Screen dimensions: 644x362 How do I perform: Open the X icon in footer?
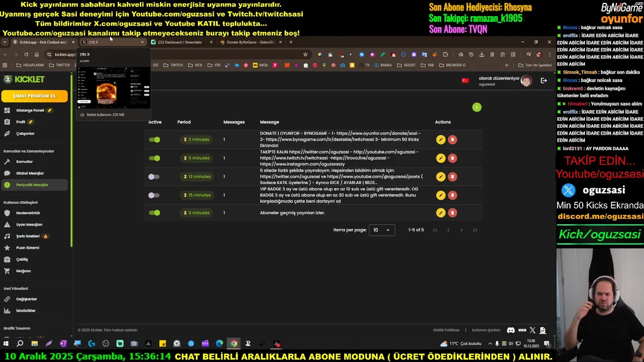pos(532,330)
